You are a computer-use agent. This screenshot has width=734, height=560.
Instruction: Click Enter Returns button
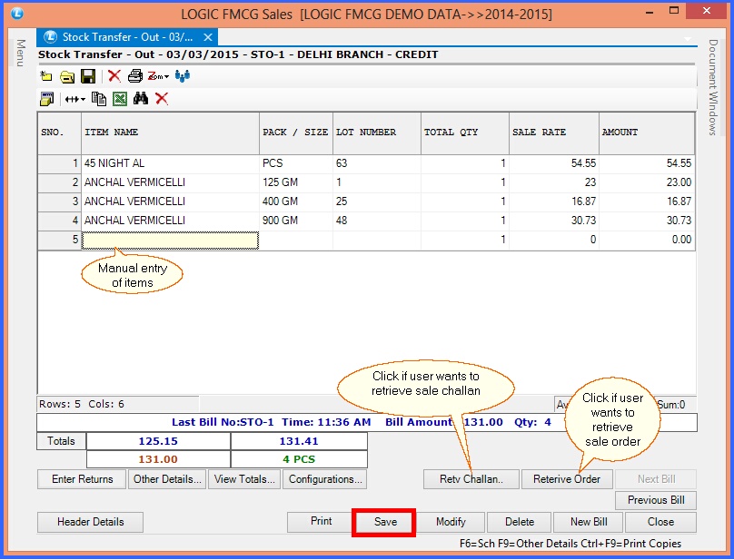click(82, 479)
